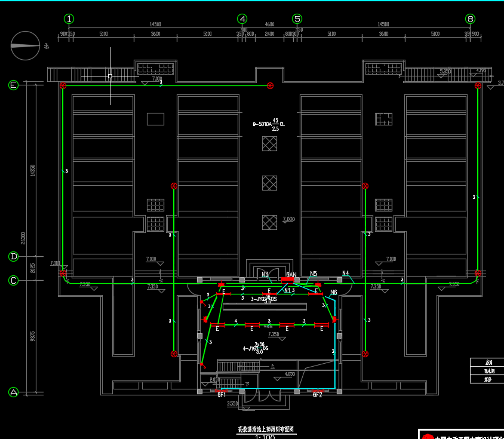Screen dimensions: 504x439
Task: Select grid axis bubble A
Action: [14, 392]
